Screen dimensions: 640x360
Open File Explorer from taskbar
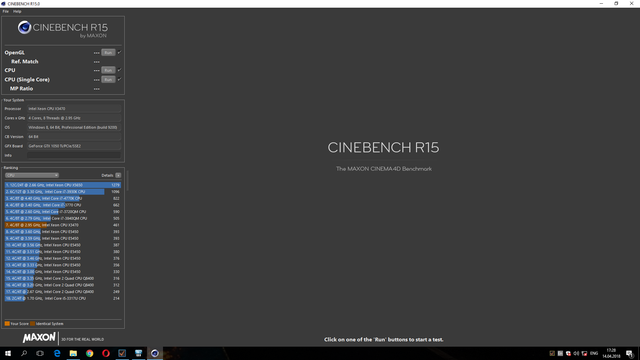tap(73, 353)
